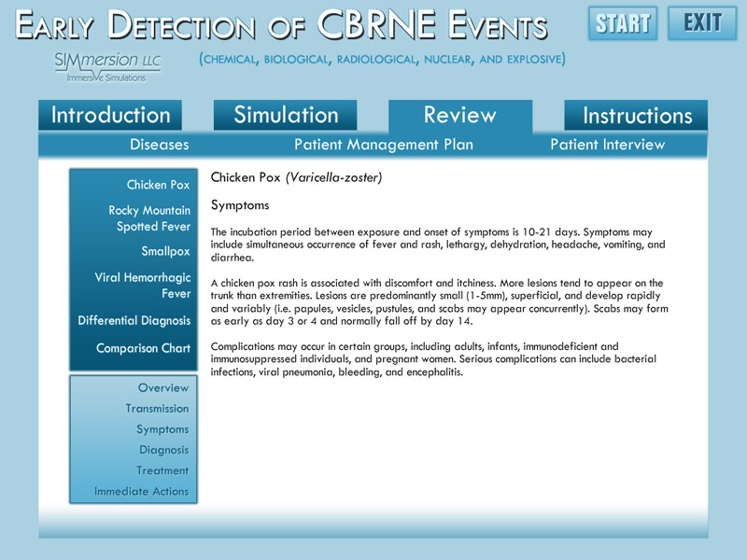Click the '(Chemical, Biological, Radiological, Nuclear, and Explosive)' subtitle
Image resolution: width=747 pixels, height=560 pixels.
point(382,59)
